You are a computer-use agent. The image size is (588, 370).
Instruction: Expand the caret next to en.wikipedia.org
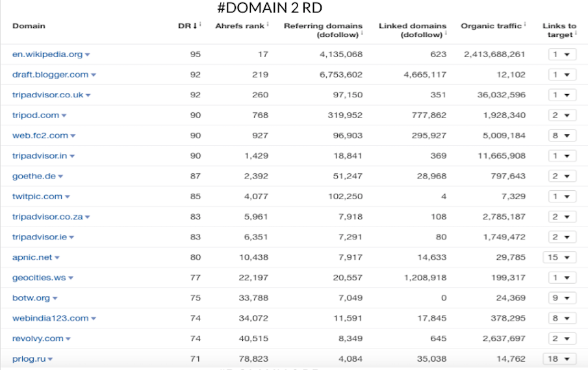click(x=87, y=55)
